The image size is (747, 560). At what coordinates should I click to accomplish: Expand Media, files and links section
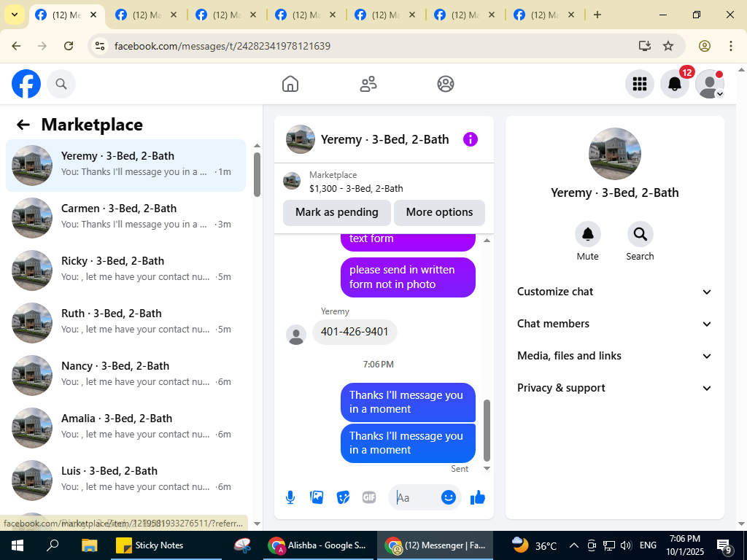click(614, 356)
